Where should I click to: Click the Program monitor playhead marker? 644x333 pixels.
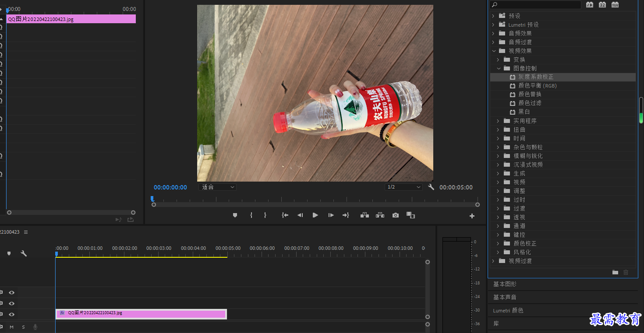(152, 199)
